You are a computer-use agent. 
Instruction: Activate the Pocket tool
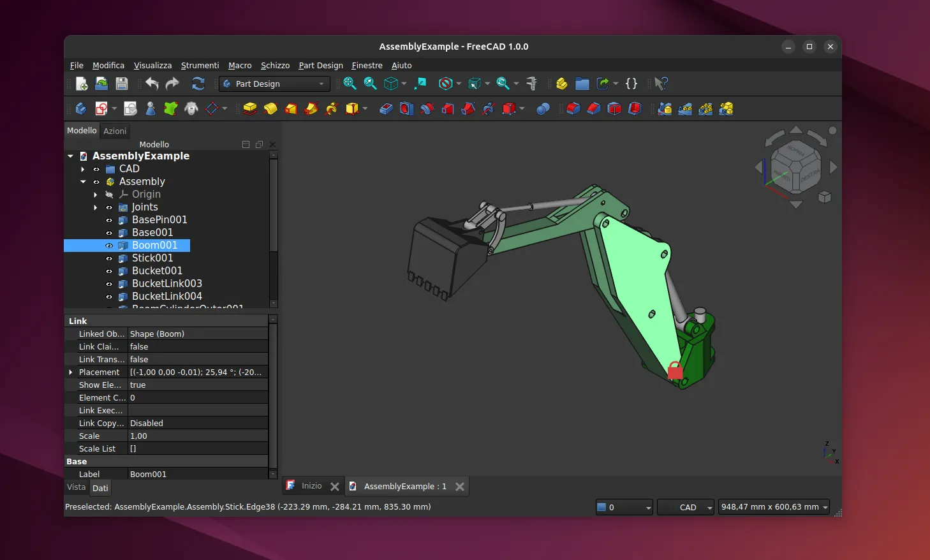point(385,108)
